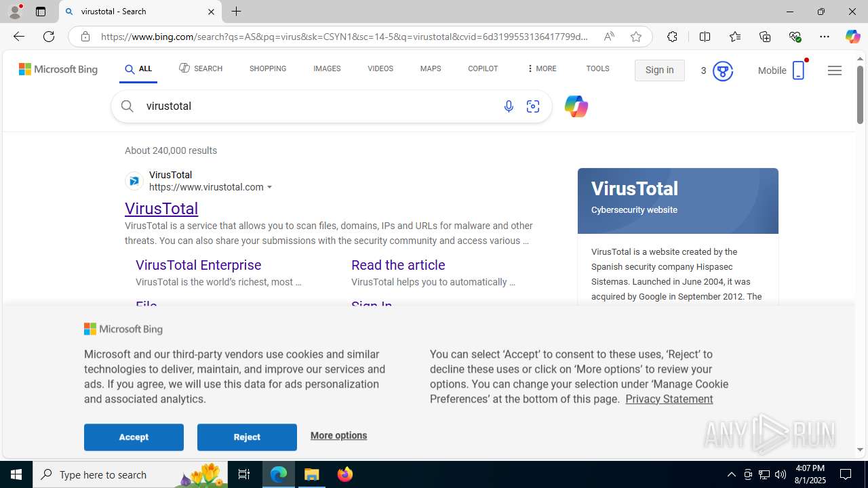Click the browser address bar URL

click(344, 37)
